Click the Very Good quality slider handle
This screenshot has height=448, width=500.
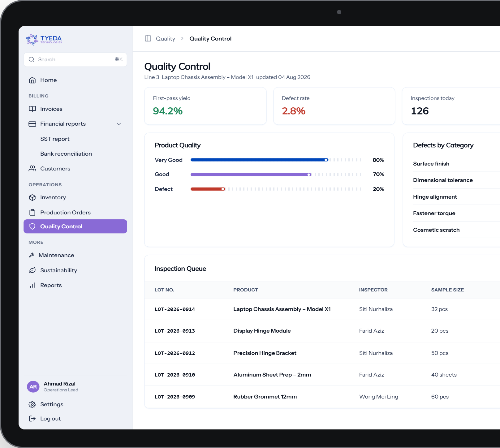326,160
